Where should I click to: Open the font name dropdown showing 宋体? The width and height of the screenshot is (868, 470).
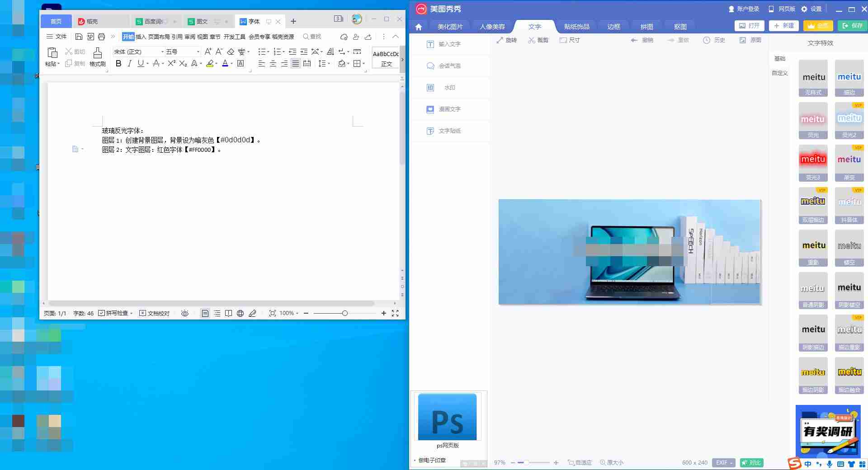[x=161, y=52]
